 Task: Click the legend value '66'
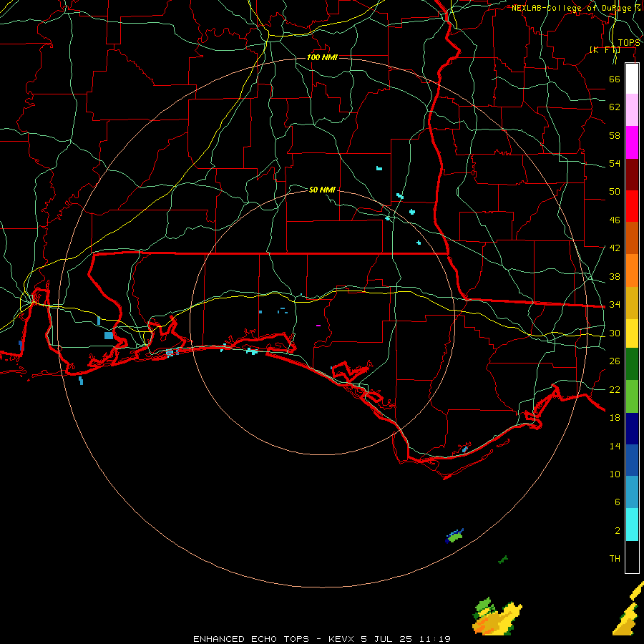pyautogui.click(x=615, y=79)
